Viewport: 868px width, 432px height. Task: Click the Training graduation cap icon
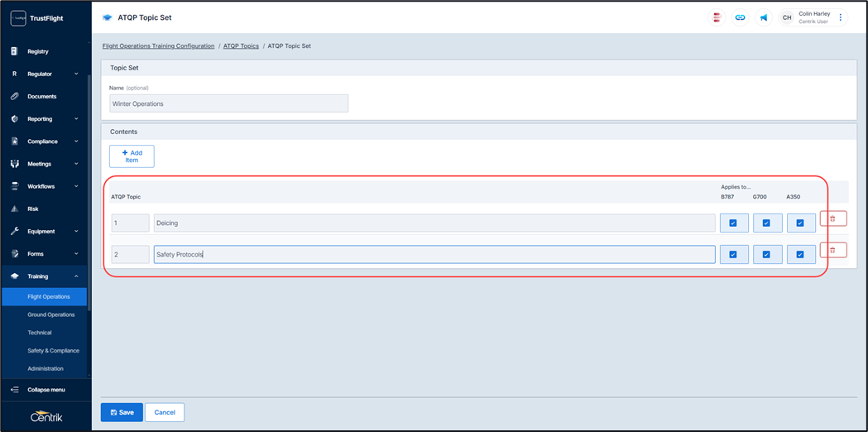[x=15, y=276]
